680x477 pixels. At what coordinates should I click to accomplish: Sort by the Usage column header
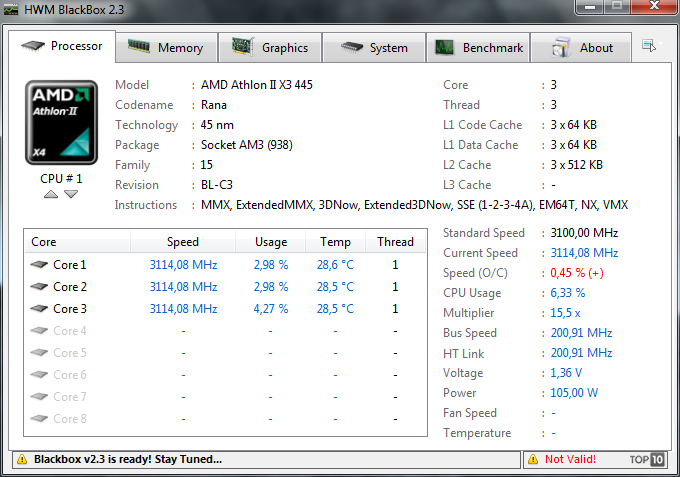(271, 242)
